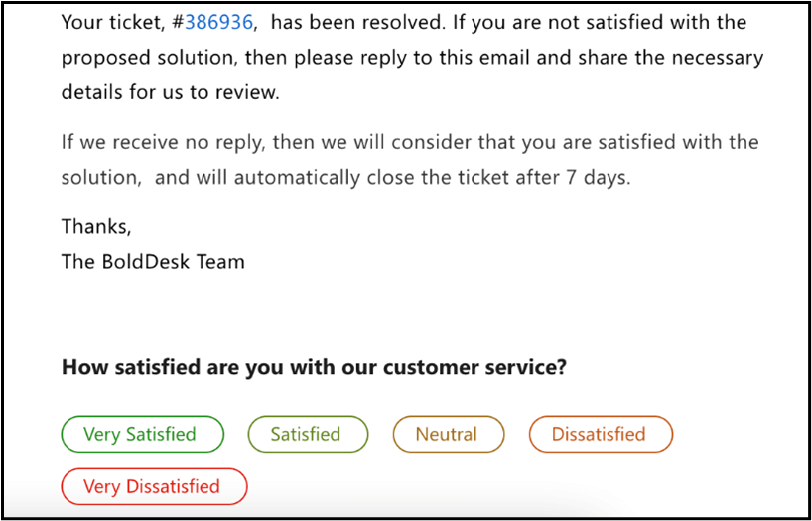The width and height of the screenshot is (812, 521).
Task: Click the phrase 'has been resolved'
Action: (x=350, y=22)
